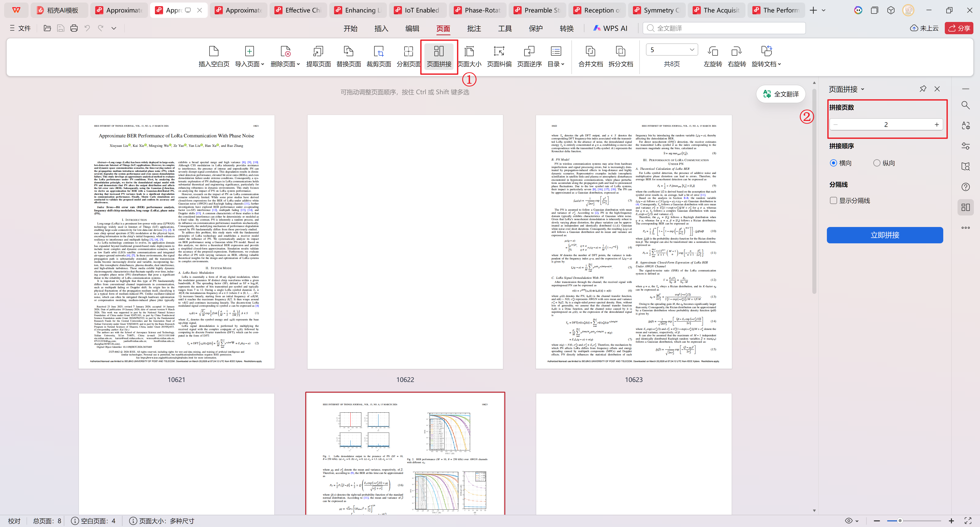This screenshot has height=527, width=980.
Task: Expand the 旋转文档 dropdown
Action: pyautogui.click(x=779, y=64)
